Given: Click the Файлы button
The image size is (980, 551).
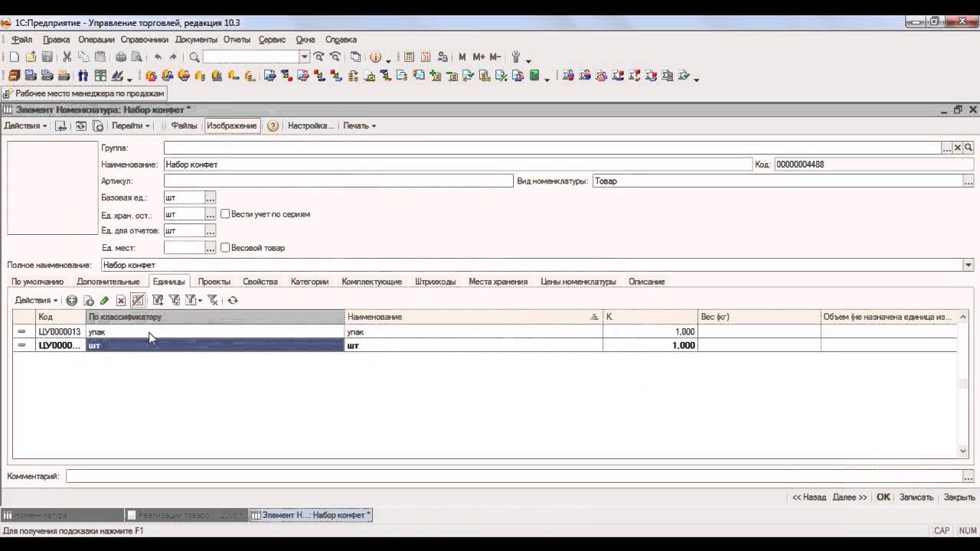Looking at the screenshot, I should (184, 126).
